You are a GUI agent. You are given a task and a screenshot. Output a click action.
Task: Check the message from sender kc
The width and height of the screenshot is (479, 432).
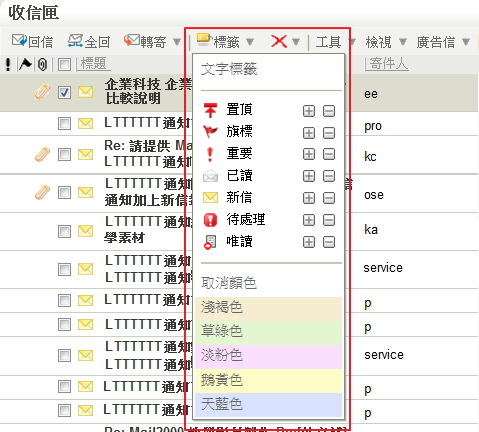click(x=64, y=155)
